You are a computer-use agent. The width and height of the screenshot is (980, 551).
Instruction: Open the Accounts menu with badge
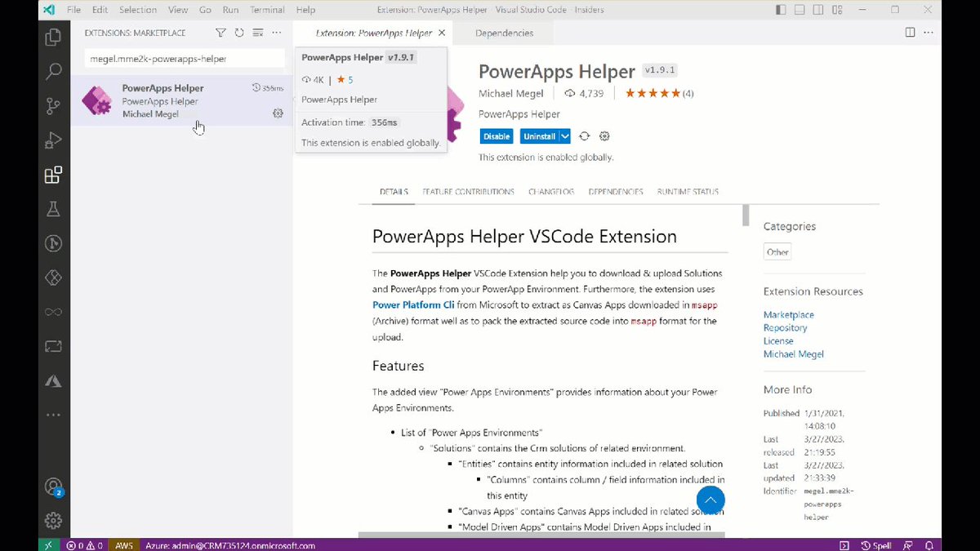click(x=53, y=487)
